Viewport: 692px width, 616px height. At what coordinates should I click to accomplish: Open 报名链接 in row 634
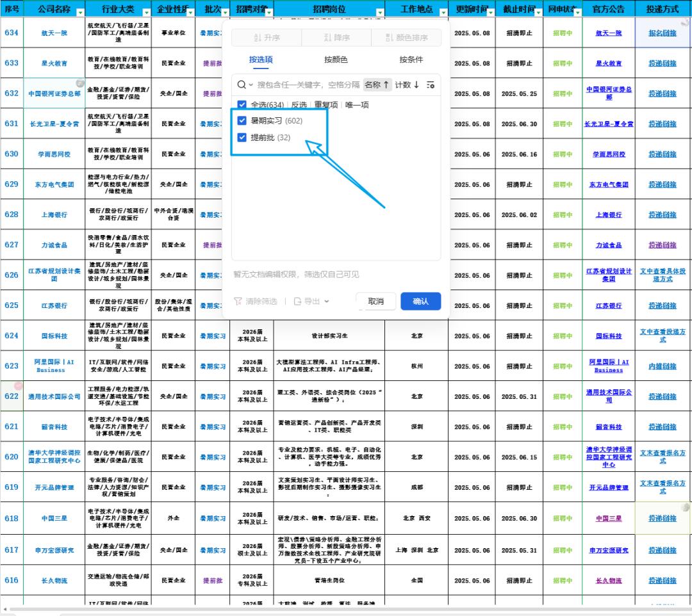663,33
